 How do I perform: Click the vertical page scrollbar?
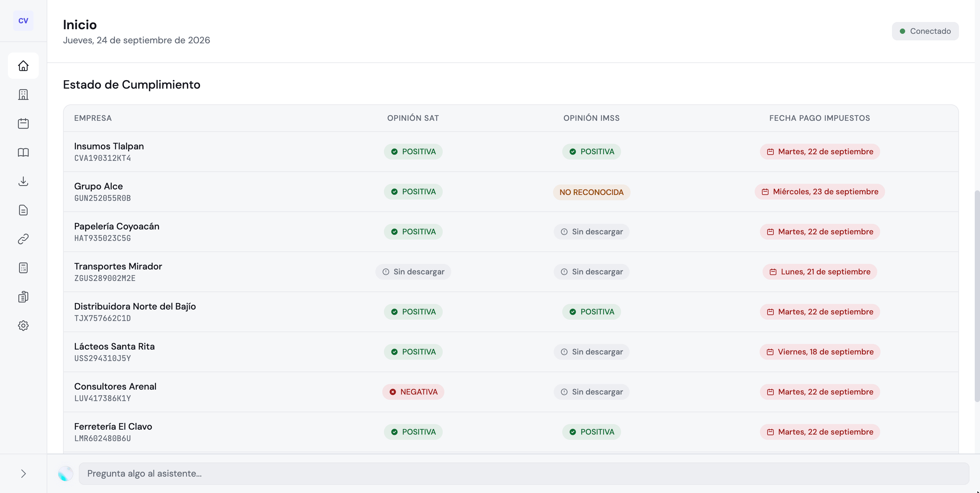(x=977, y=296)
